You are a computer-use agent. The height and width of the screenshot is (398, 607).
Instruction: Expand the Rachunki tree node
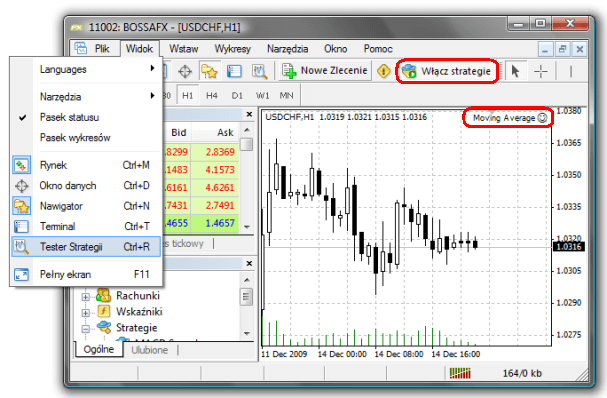click(x=86, y=297)
